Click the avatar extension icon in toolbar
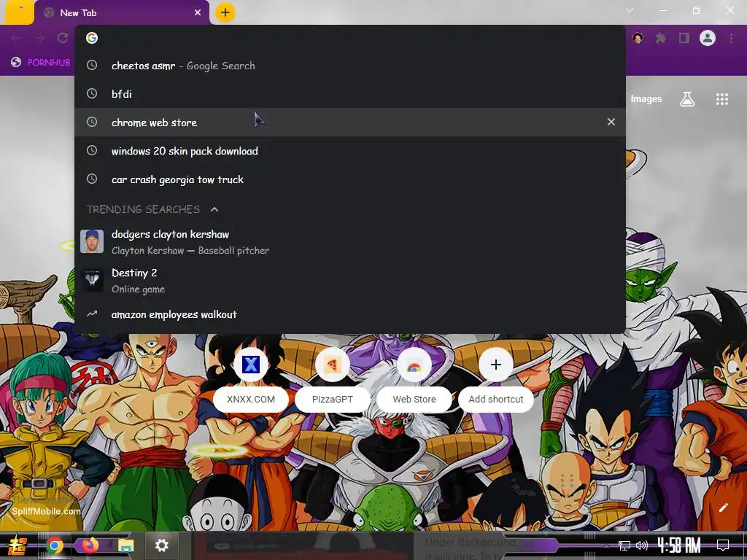747x560 pixels. [638, 38]
